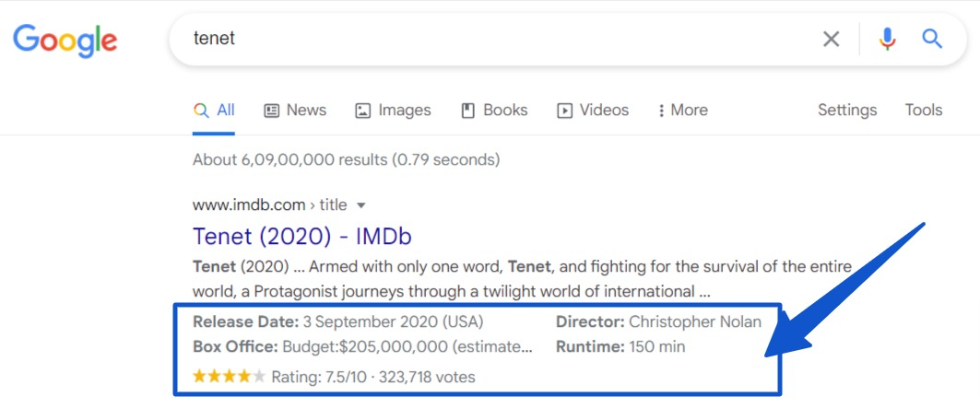Viewport: 980px width, 420px height.
Task: Click the Google logo
Action: click(65, 40)
